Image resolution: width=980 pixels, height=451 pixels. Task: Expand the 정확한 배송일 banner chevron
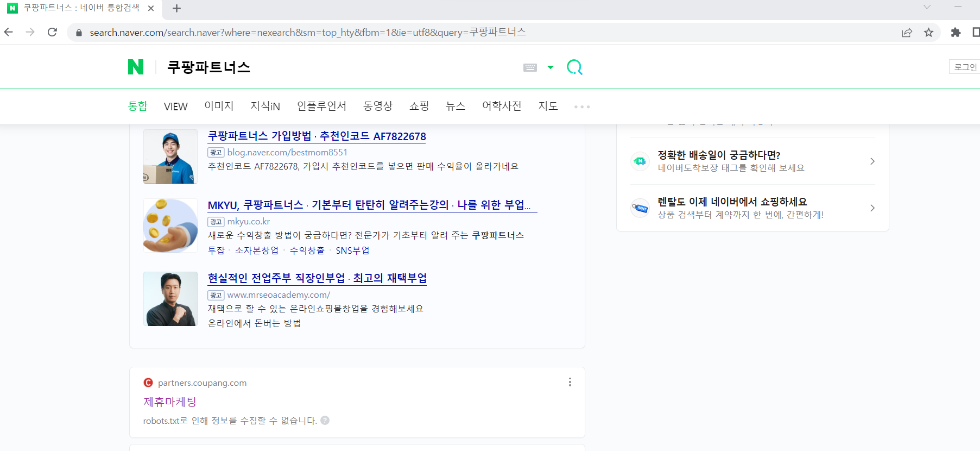pyautogui.click(x=872, y=161)
